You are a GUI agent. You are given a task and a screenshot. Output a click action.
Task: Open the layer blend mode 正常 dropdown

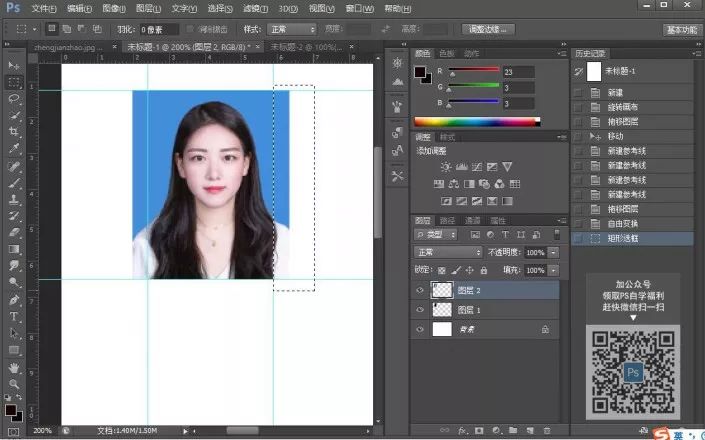(x=448, y=252)
